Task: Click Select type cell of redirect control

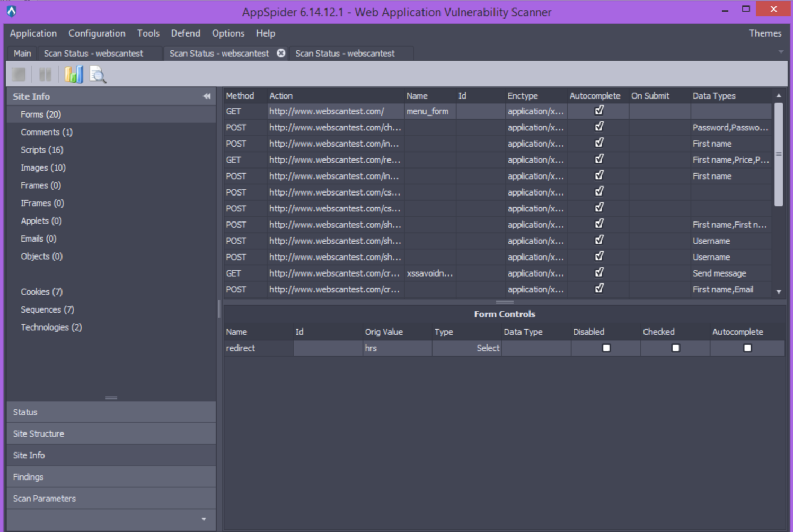Action: point(467,348)
